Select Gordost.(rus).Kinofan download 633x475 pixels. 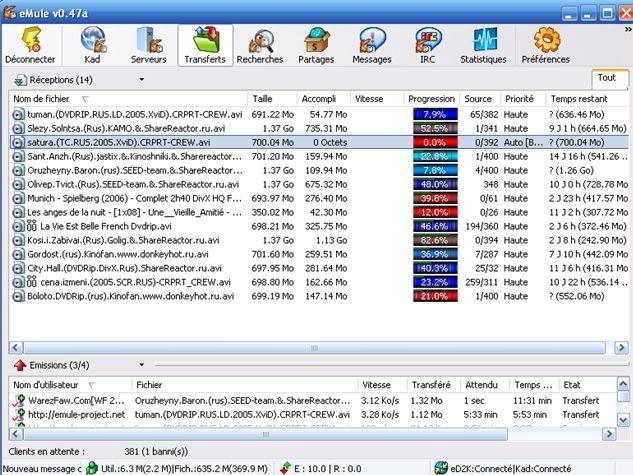118,254
